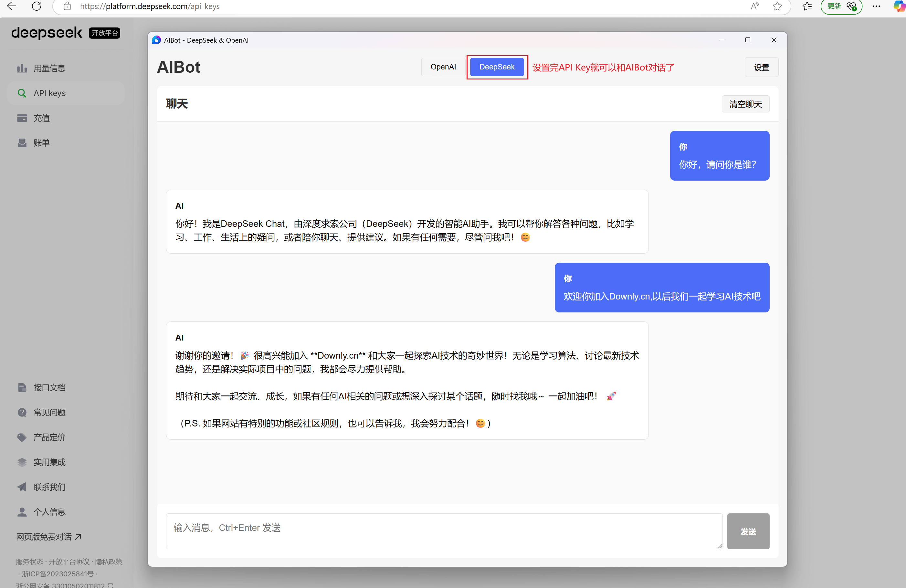Maximize the AIBot window
Viewport: 906px width, 588px height.
[x=748, y=40]
